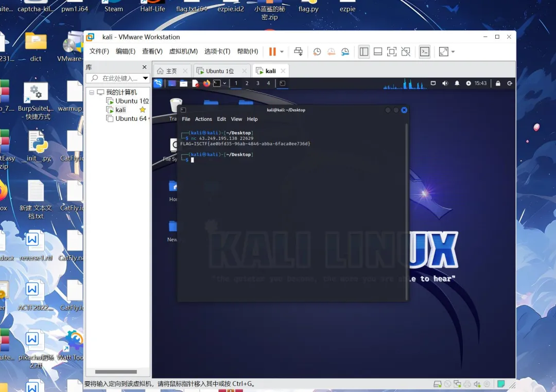
Task: Open Kali panel file manager icon
Action: [184, 83]
